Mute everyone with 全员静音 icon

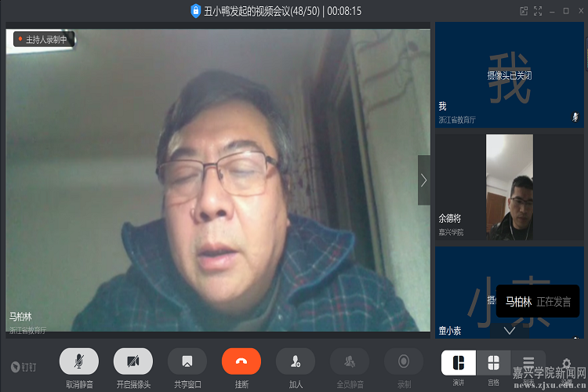[x=350, y=361]
